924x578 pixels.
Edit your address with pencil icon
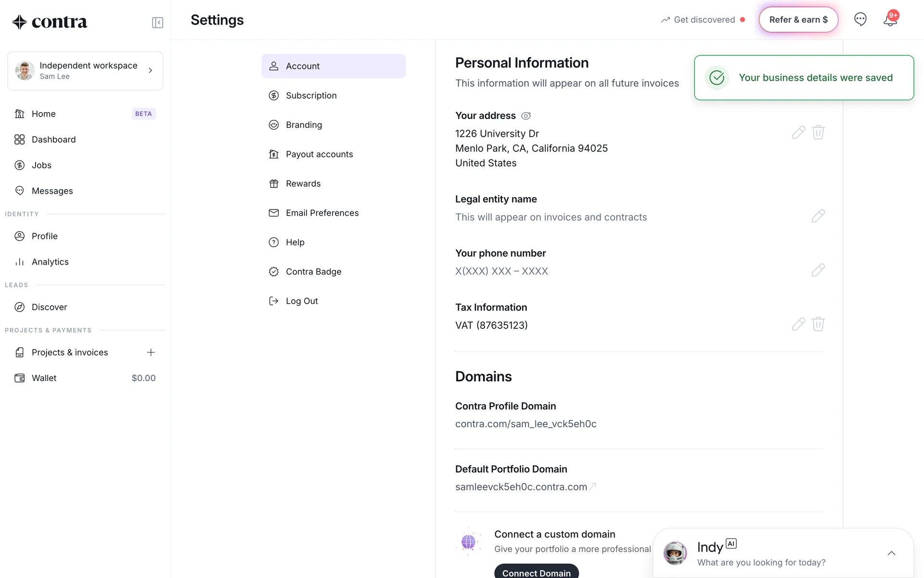[798, 132]
